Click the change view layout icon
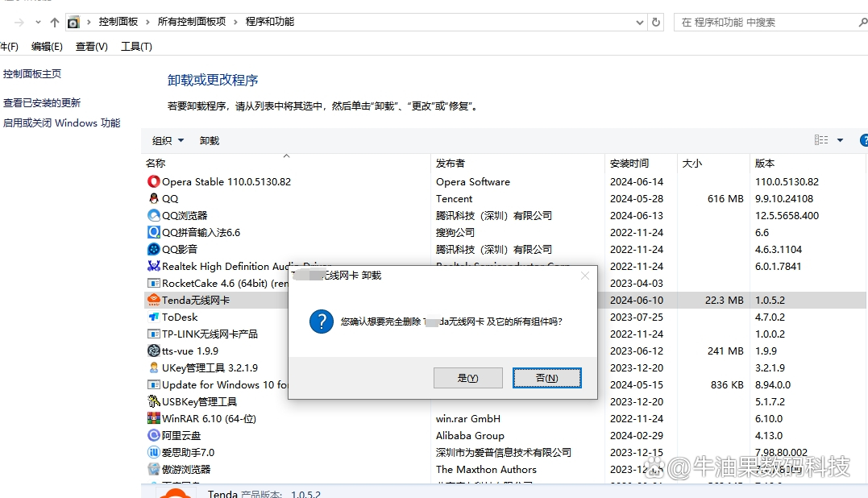The image size is (868, 498). click(821, 140)
